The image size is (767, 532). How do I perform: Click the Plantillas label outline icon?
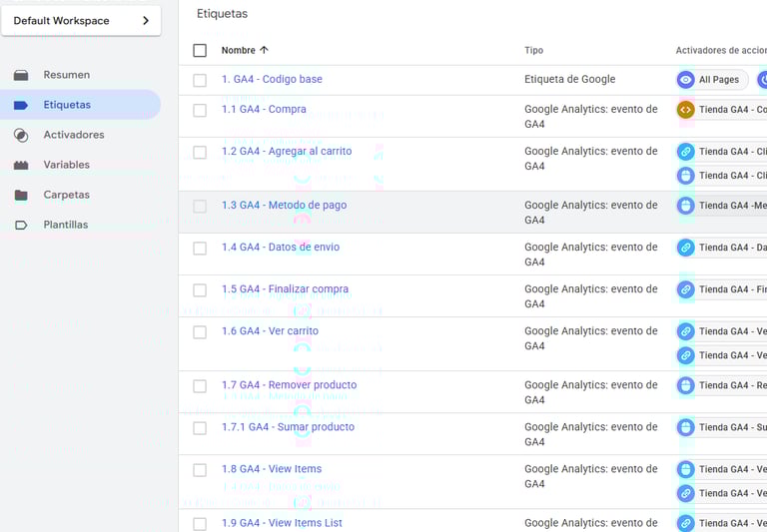[21, 225]
